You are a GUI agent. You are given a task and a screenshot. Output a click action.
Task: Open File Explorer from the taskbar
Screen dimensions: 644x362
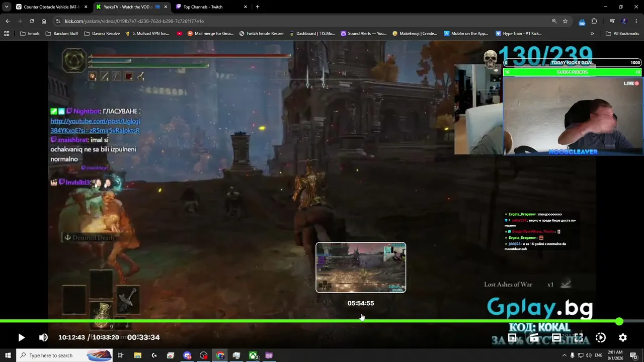137,355
